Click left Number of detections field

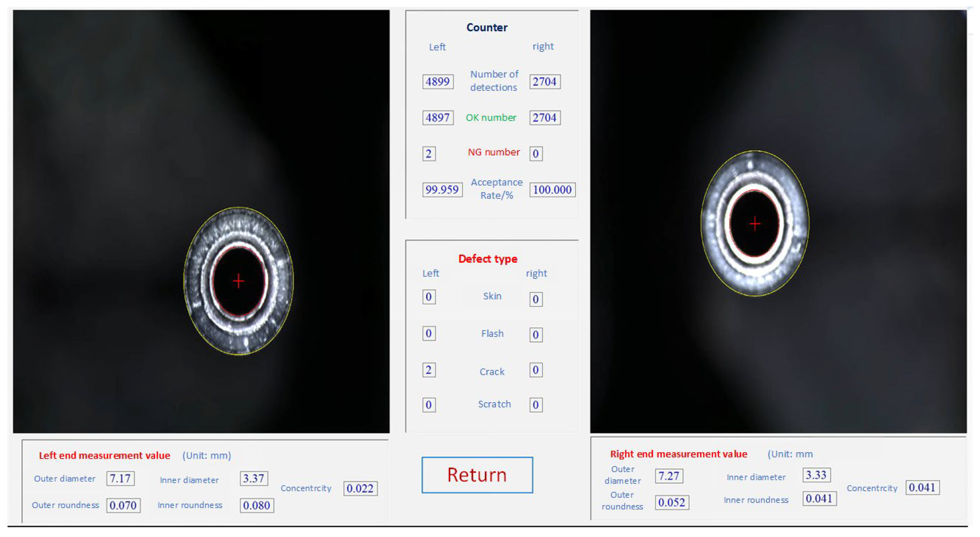tap(438, 82)
